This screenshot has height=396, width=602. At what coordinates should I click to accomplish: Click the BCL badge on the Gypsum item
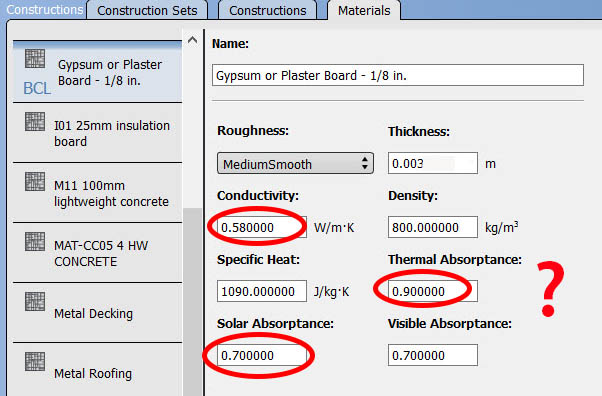click(37, 89)
